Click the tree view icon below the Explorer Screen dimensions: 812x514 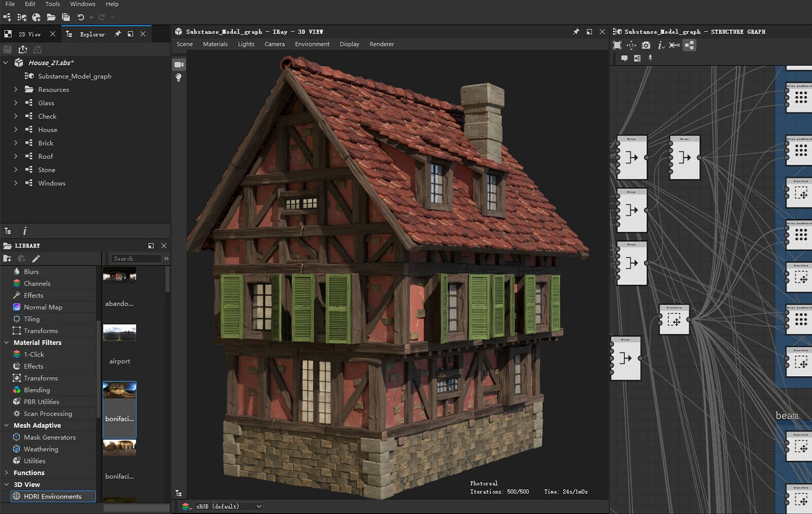(8, 231)
